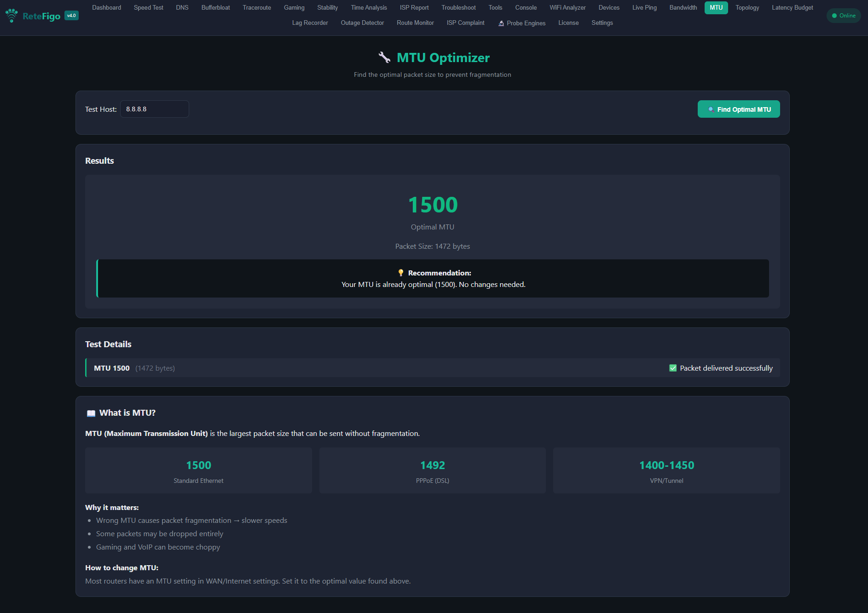Click the MTU 1500 test details row
Screen dimensions: 868x613
[x=432, y=368]
